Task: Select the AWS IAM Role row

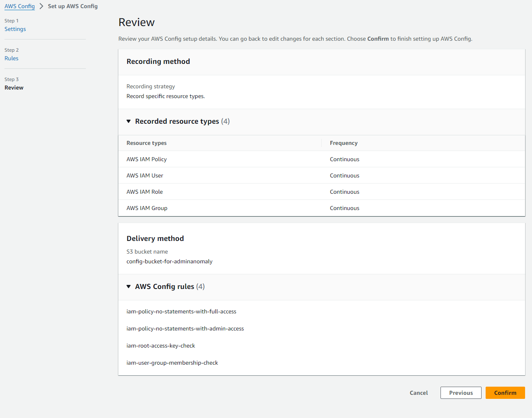Action: (x=144, y=192)
